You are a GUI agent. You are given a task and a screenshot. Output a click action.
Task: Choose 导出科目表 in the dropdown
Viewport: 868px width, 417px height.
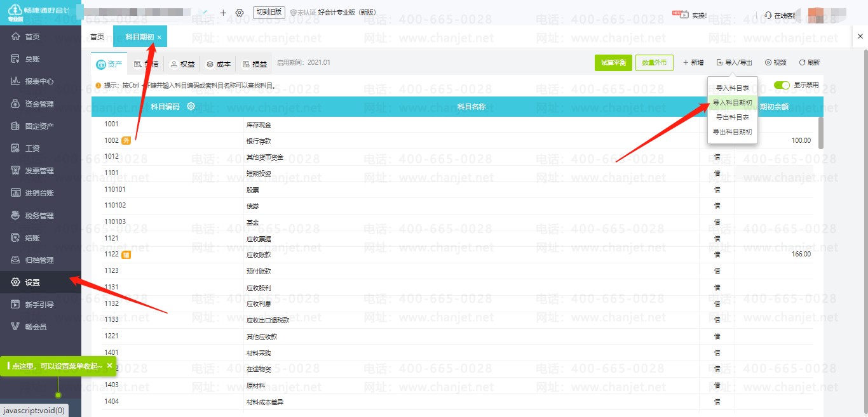(x=732, y=117)
